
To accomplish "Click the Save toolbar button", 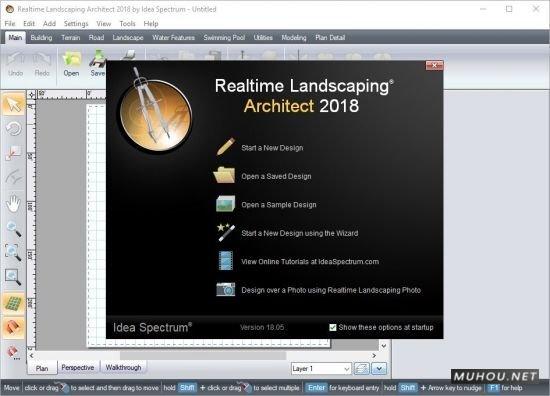I will pos(97,64).
